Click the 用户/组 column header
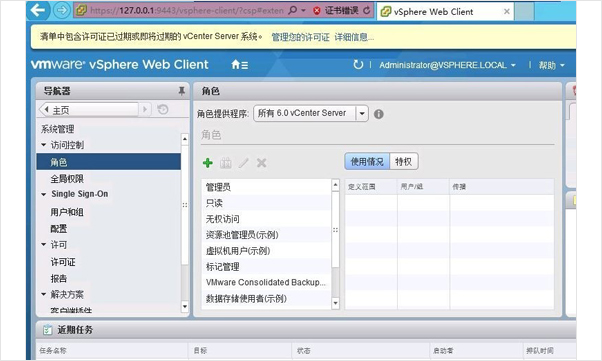Image resolution: width=602 pixels, height=361 pixels. coord(423,187)
